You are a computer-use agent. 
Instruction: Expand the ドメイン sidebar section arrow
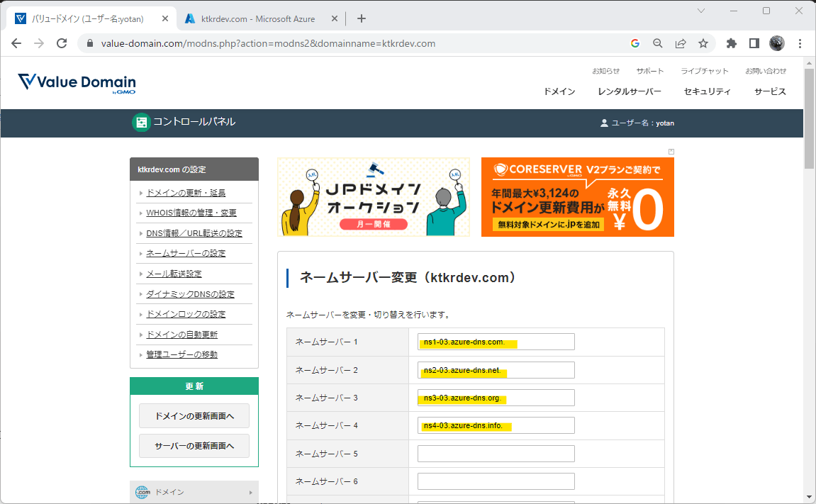[x=251, y=493]
